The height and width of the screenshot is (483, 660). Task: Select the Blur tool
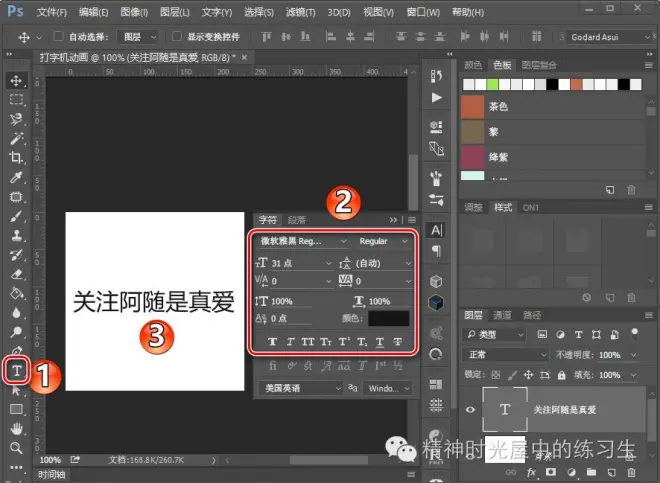[x=16, y=313]
